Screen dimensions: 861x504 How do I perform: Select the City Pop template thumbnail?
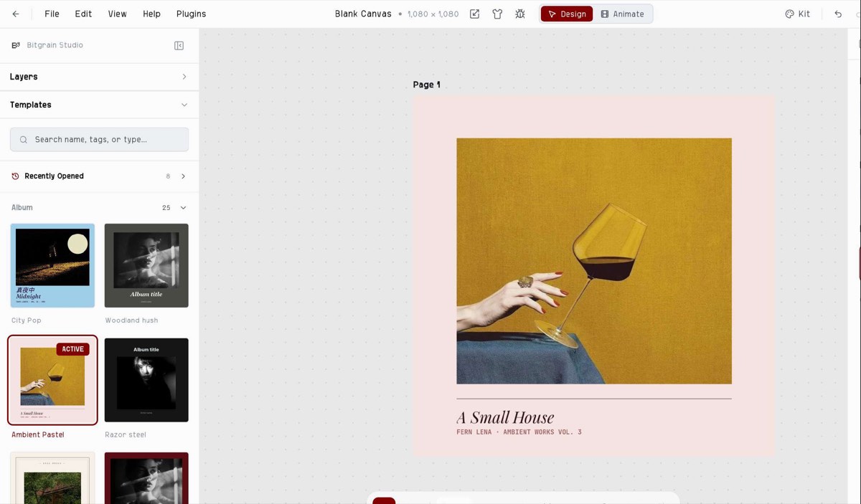pos(52,265)
